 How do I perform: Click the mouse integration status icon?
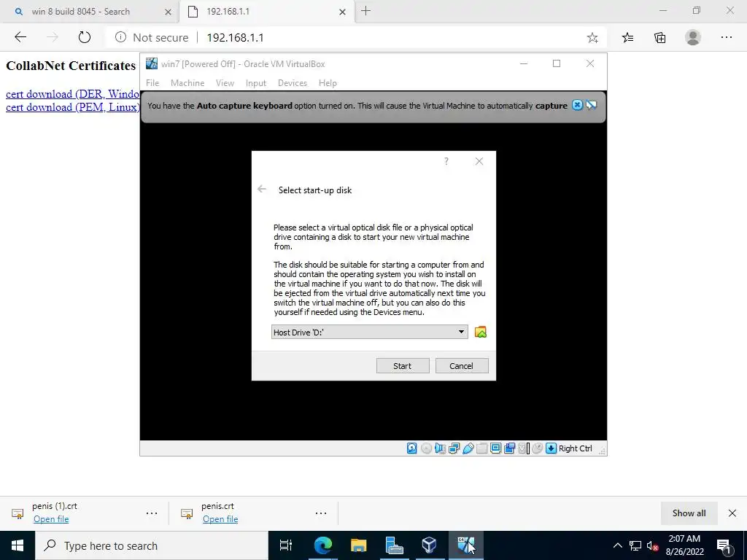tap(538, 448)
